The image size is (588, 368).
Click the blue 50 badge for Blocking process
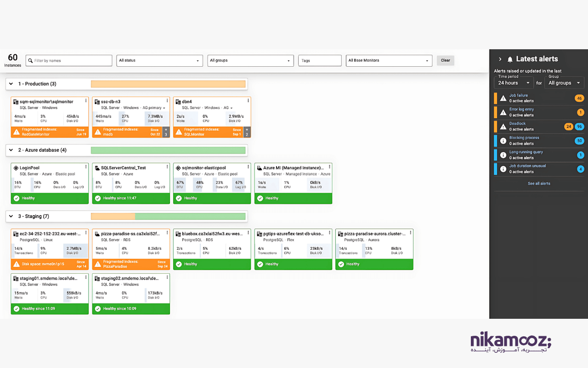[579, 141]
